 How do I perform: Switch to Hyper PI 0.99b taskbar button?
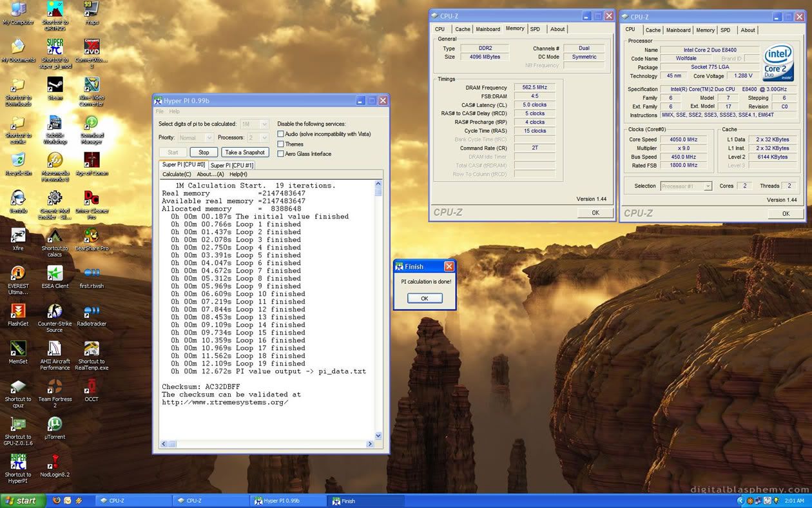click(287, 501)
